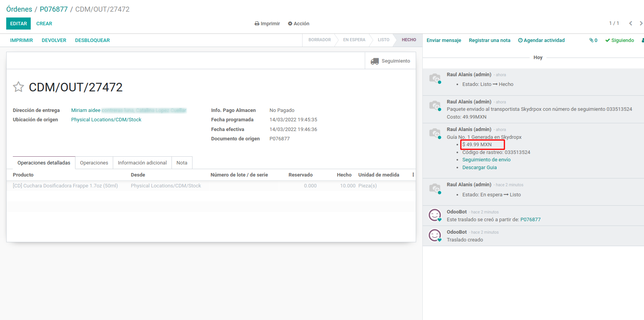The height and width of the screenshot is (320, 644).
Task: Switch to the Operaciones tab
Action: pyautogui.click(x=94, y=163)
